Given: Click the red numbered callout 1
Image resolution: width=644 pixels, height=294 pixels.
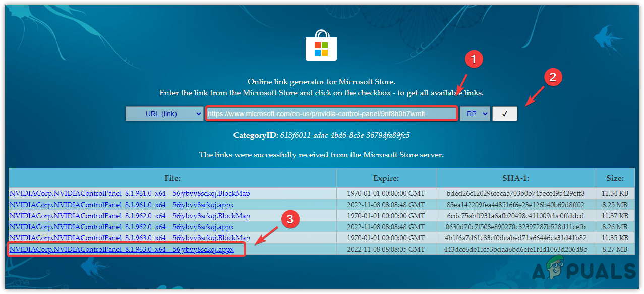Looking at the screenshot, I should point(473,59).
